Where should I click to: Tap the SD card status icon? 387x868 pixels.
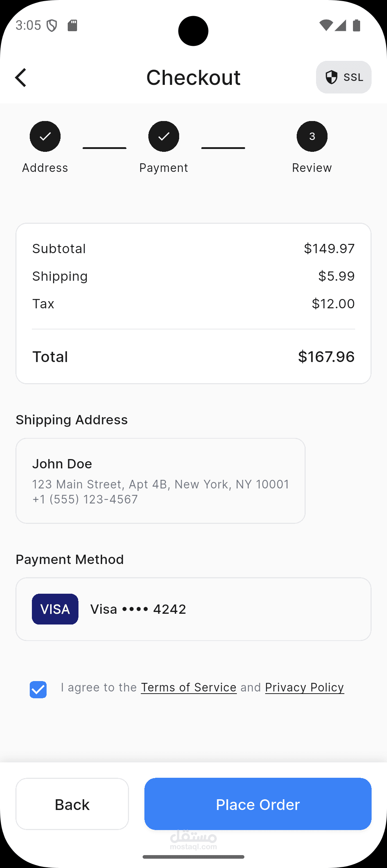73,25
